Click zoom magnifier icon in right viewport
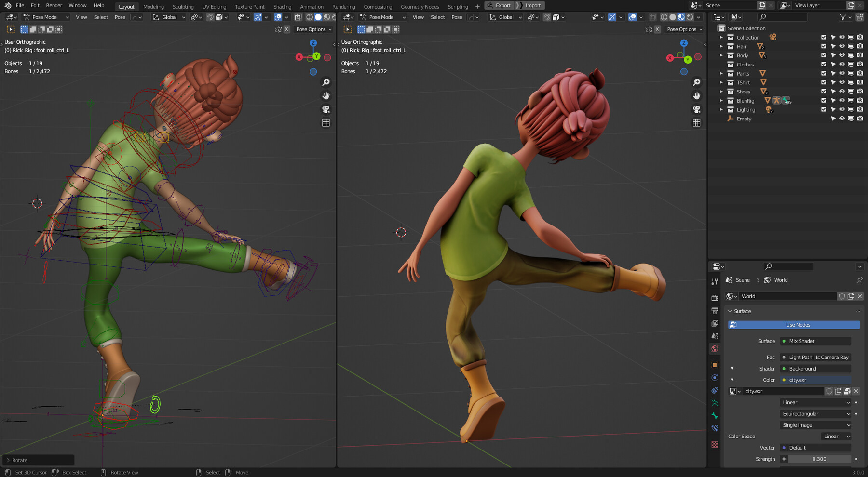Screen dimensions: 868x477 tap(697, 82)
